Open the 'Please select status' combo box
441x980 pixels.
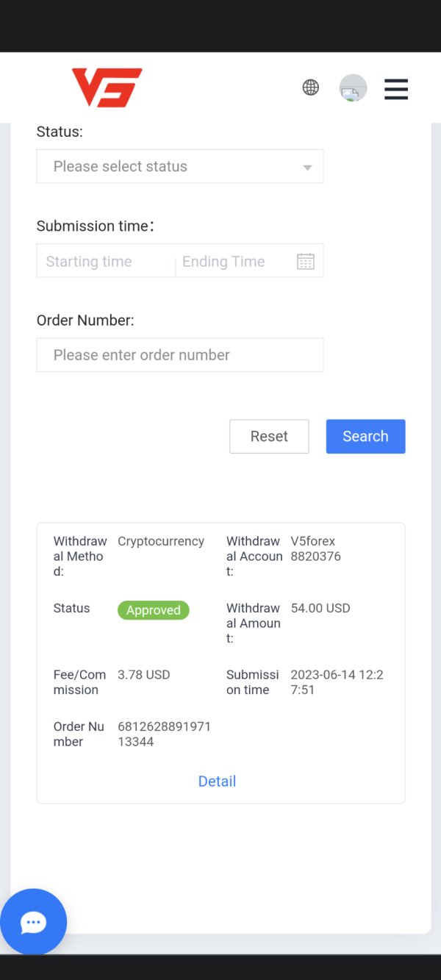click(180, 166)
